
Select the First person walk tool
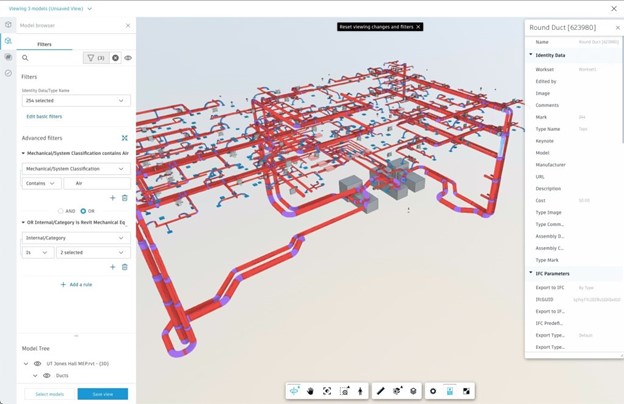click(x=360, y=391)
